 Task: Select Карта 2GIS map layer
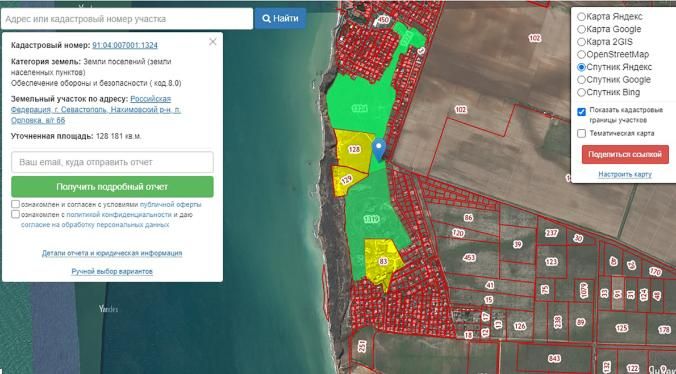(581, 42)
